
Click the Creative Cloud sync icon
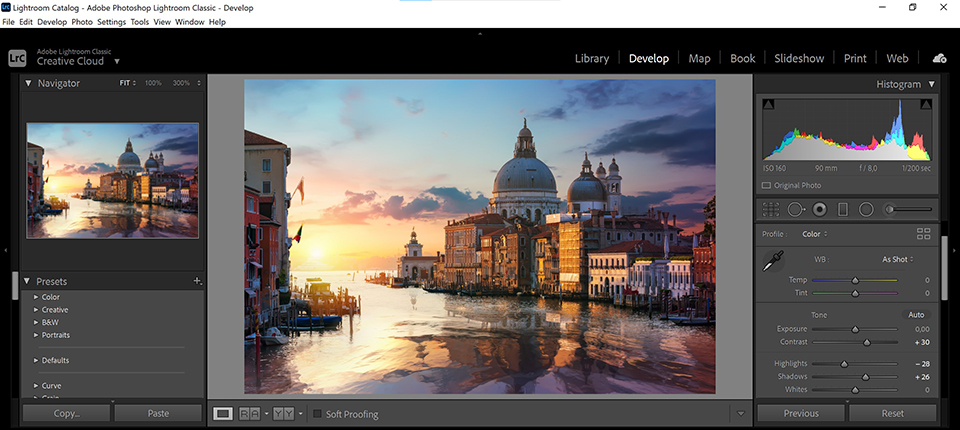pos(939,58)
